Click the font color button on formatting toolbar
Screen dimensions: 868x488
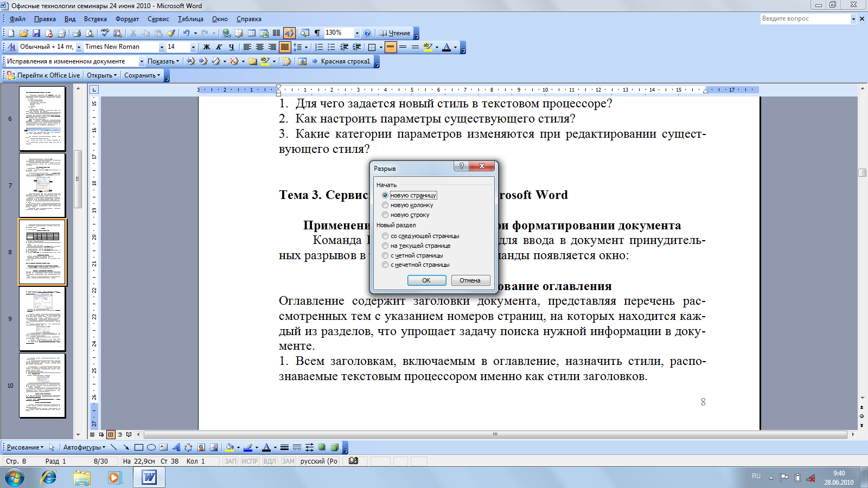tap(446, 47)
